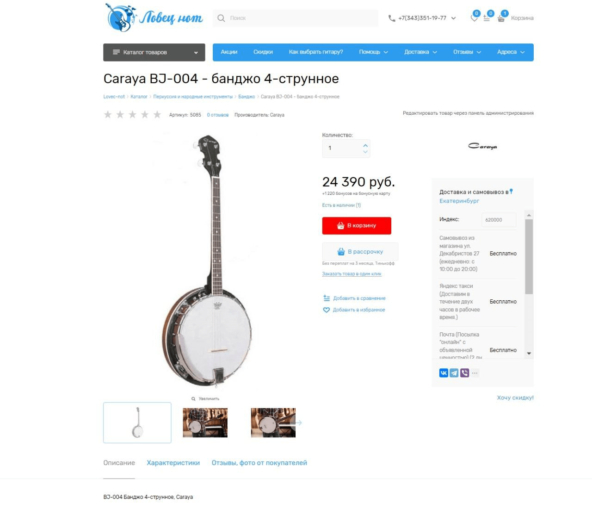Viewport: 592px width, 510px height.
Task: Open the comparison list icon in header
Action: [487, 18]
